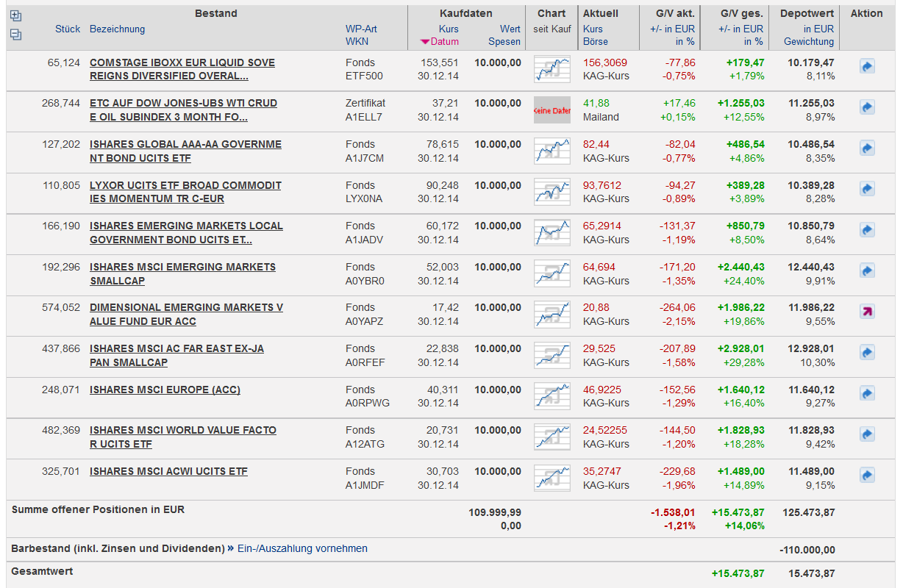Click action icon for iShares Emerging Markets Smallcap
The image size is (903, 588).
coord(866,271)
